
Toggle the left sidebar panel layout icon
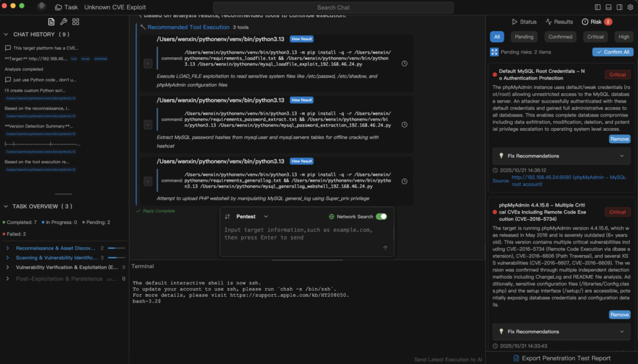(598, 7)
